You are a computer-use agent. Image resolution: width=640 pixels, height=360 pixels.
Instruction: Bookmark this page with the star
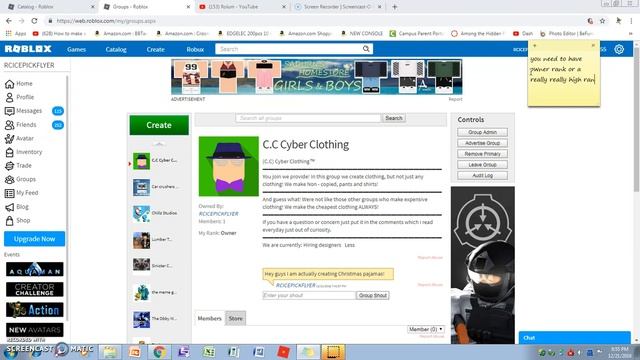(602, 21)
